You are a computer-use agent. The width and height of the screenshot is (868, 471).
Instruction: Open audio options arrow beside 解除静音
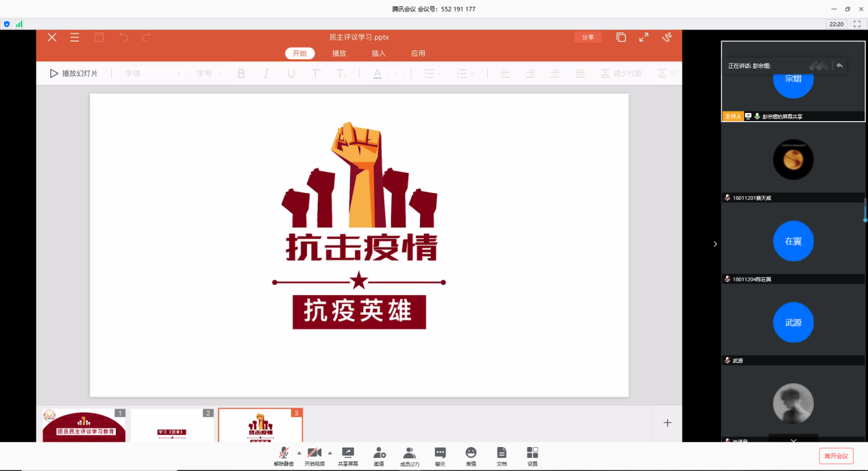[299, 453]
